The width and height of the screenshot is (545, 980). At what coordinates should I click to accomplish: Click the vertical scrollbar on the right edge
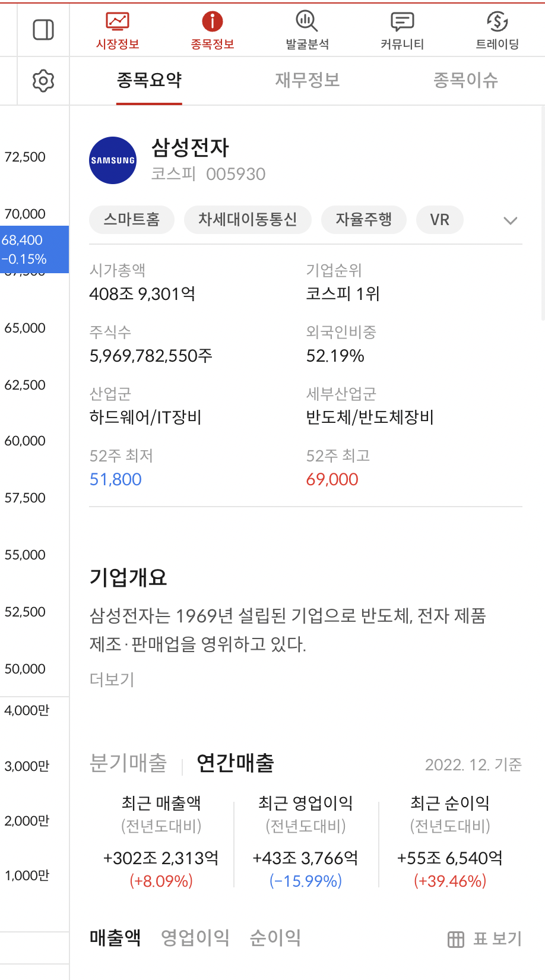click(543, 214)
